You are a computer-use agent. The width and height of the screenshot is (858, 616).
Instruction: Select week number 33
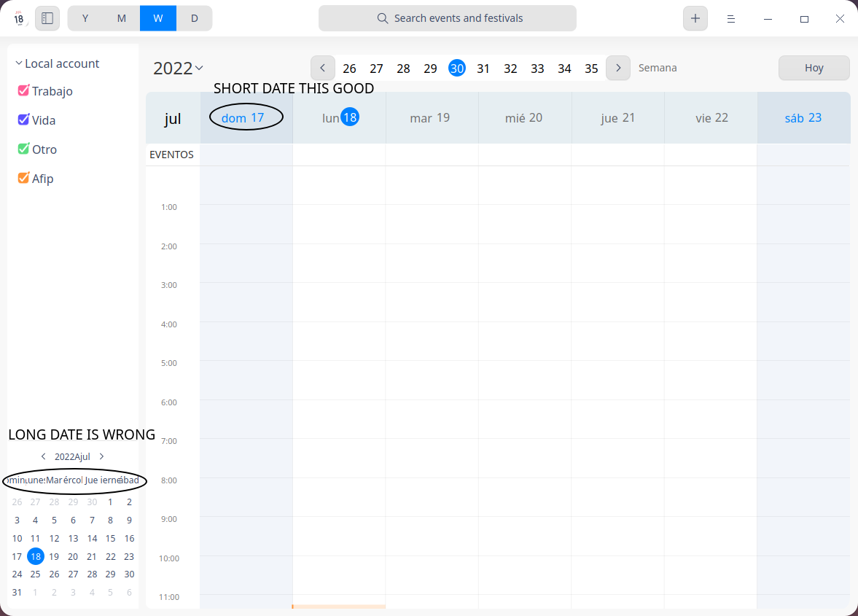[x=537, y=69]
